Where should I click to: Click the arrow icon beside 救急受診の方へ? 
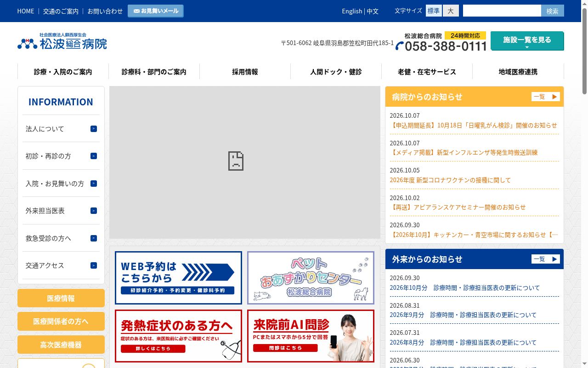[x=94, y=238]
